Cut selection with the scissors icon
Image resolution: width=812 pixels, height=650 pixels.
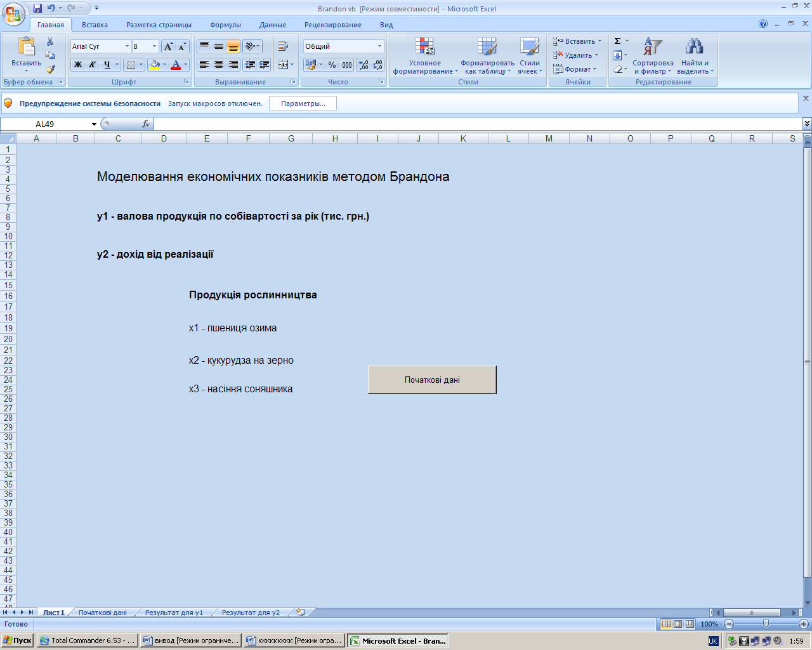click(x=50, y=41)
